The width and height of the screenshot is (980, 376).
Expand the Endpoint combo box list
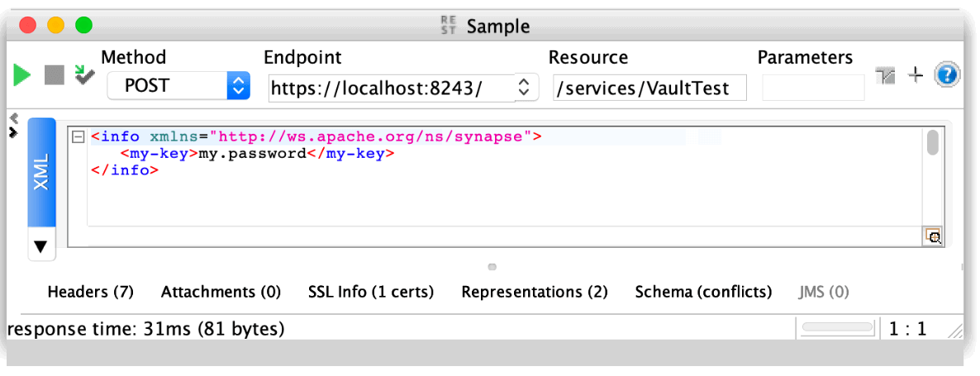tap(523, 87)
